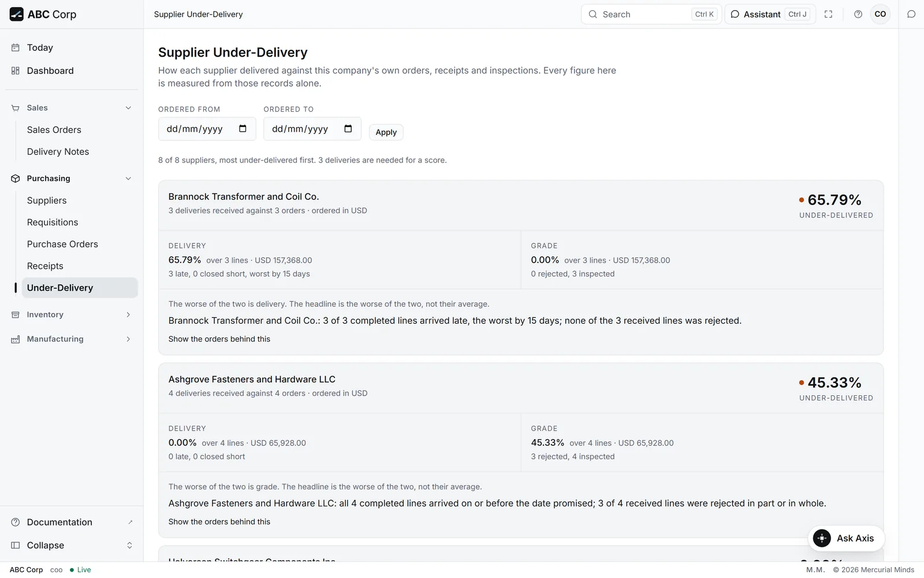Open the Dashboard from sidebar
The image size is (924, 578).
coord(50,71)
